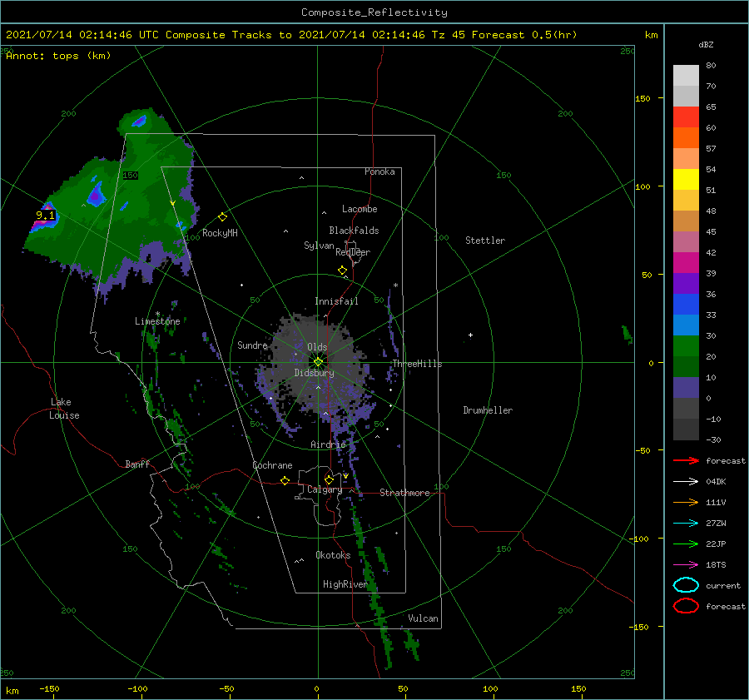Click the dBZ legend heading

[x=706, y=44]
